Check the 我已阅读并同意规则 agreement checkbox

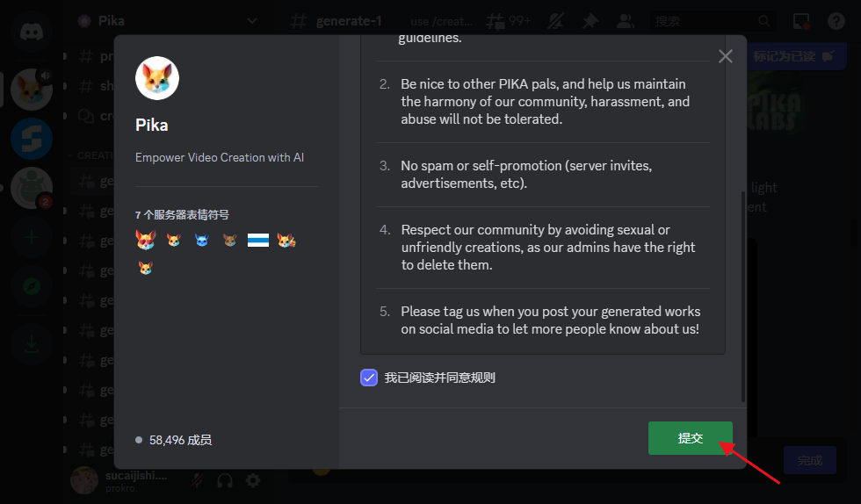tap(369, 378)
